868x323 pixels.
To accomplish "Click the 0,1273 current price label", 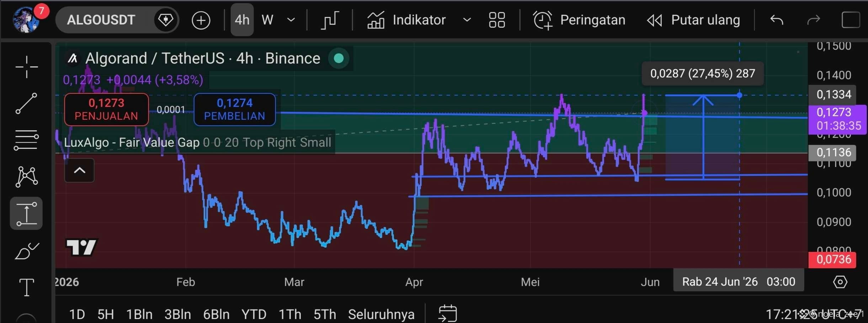I will point(838,119).
